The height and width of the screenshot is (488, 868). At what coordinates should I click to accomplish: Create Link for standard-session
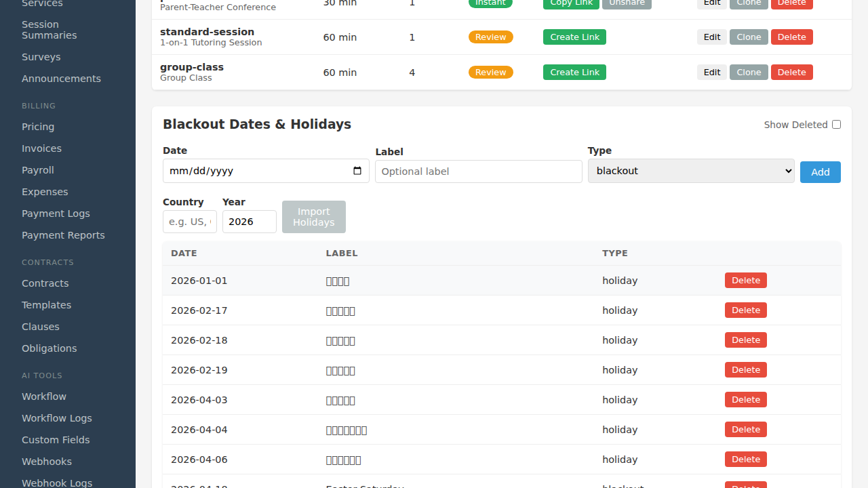pos(574,37)
